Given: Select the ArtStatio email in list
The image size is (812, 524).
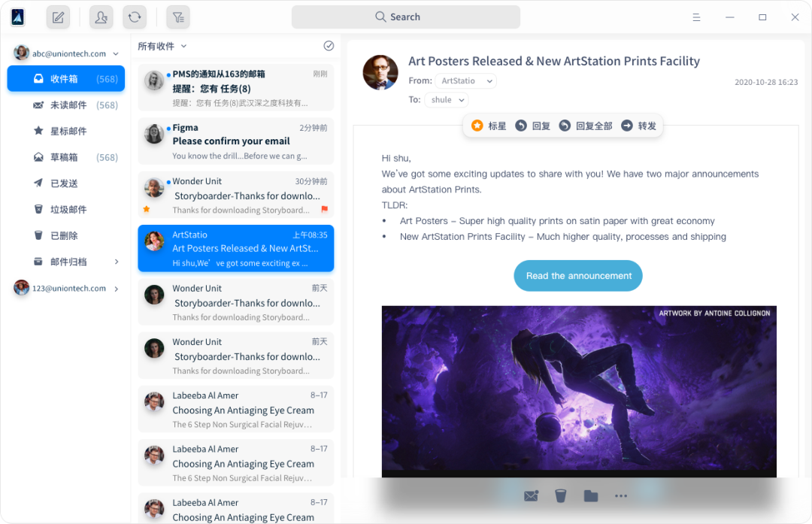Looking at the screenshot, I should point(235,249).
